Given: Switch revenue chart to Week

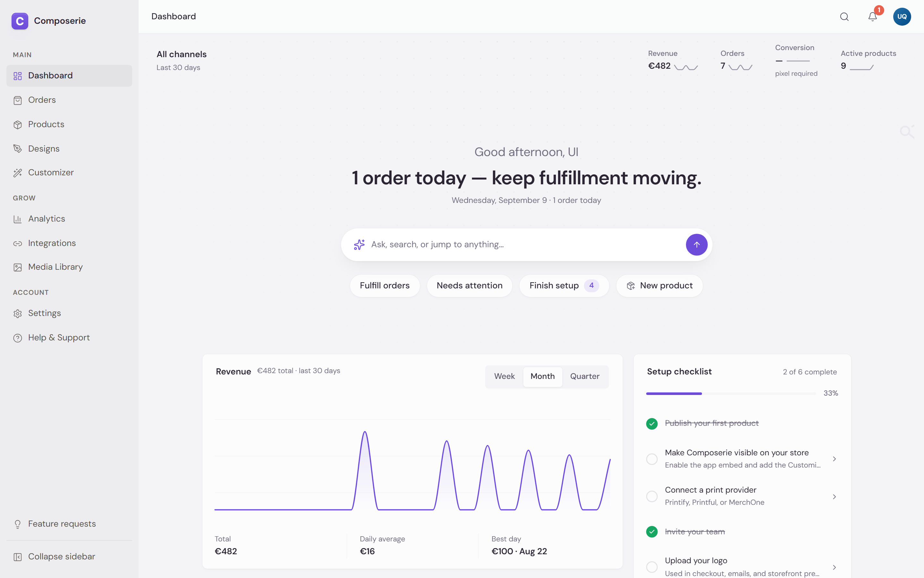Looking at the screenshot, I should [x=504, y=377].
